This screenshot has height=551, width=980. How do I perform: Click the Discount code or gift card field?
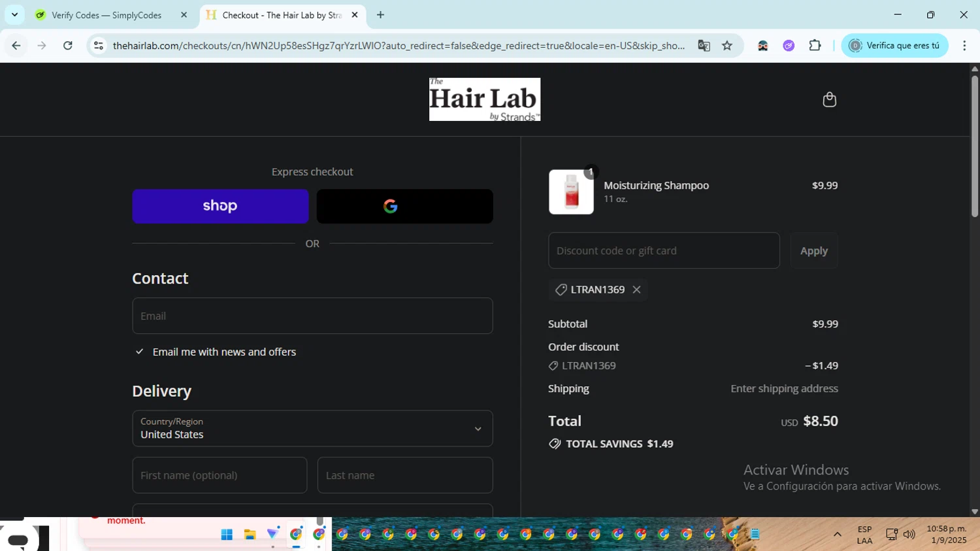(664, 250)
